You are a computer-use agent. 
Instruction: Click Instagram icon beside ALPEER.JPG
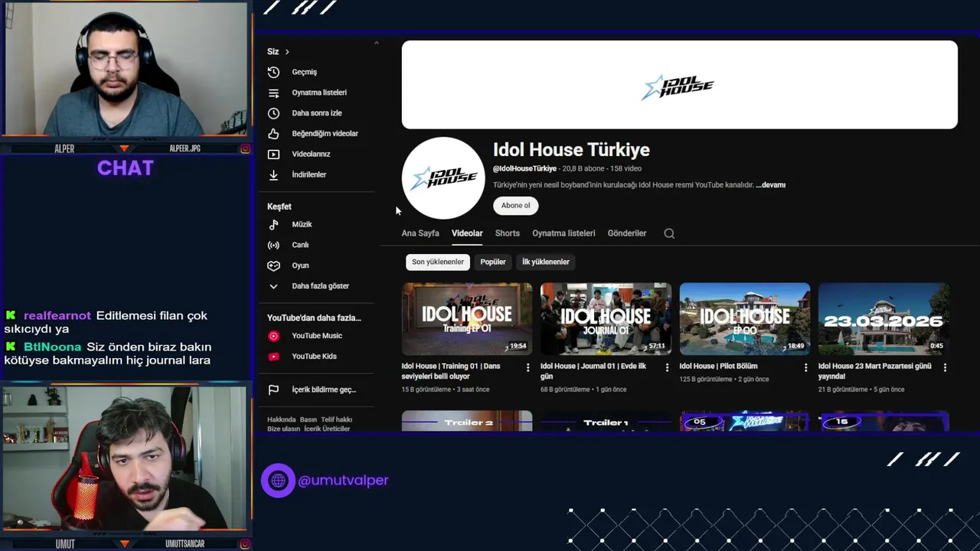(x=245, y=149)
